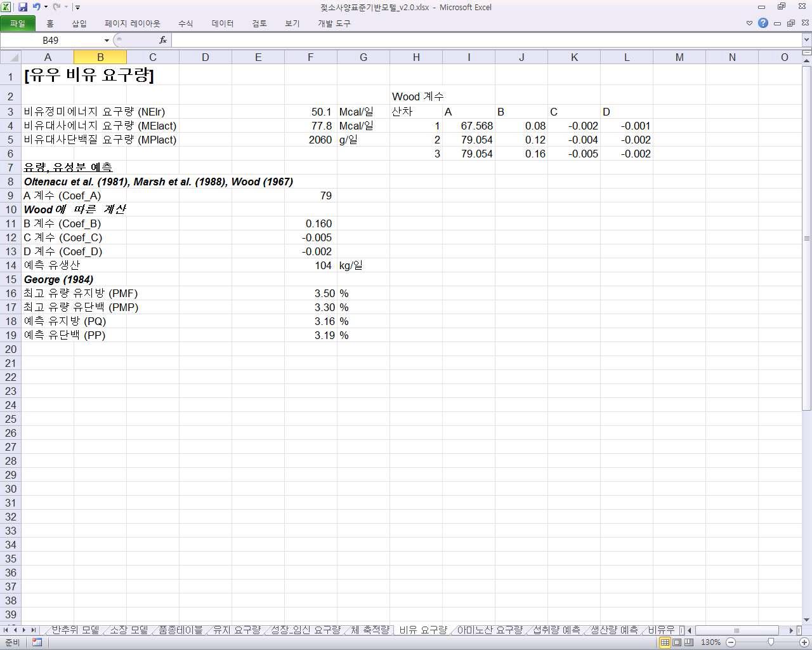Switch to Normal view icon
This screenshot has height=650, width=812.
(665, 642)
